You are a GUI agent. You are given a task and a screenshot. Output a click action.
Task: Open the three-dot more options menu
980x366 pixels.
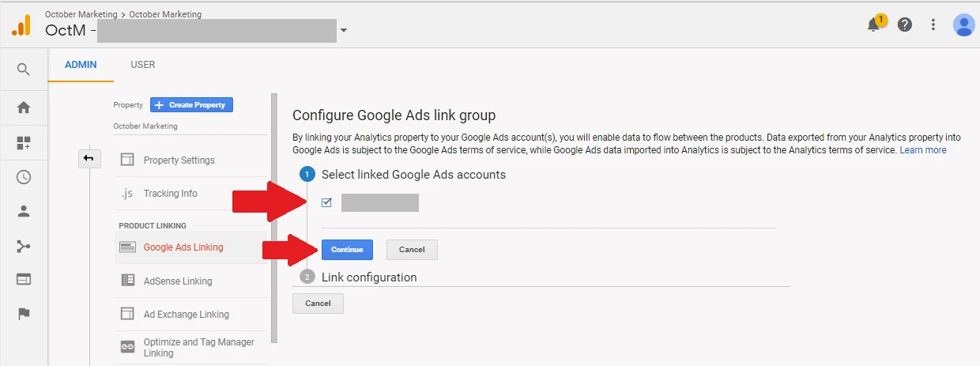coord(933,25)
